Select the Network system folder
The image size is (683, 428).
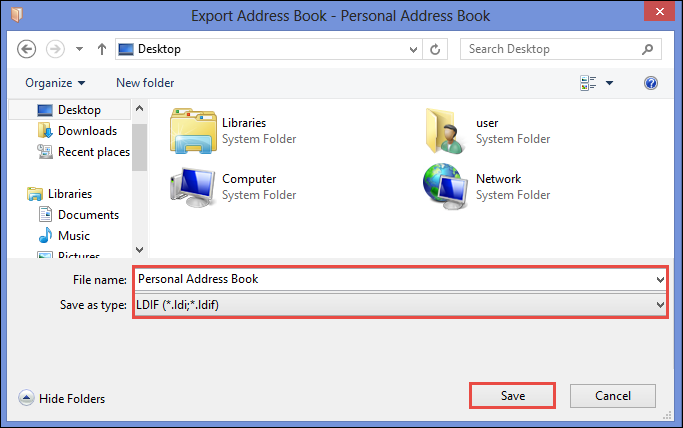[x=488, y=187]
